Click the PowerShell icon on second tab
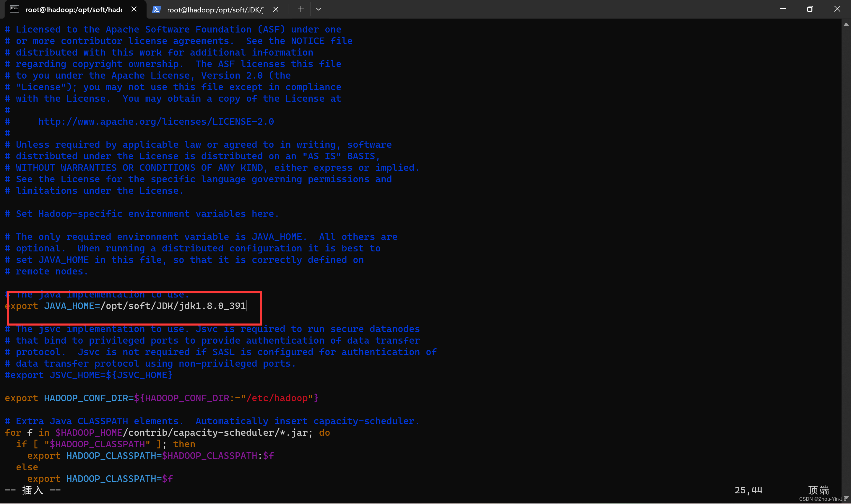The width and height of the screenshot is (851, 504). (x=156, y=9)
